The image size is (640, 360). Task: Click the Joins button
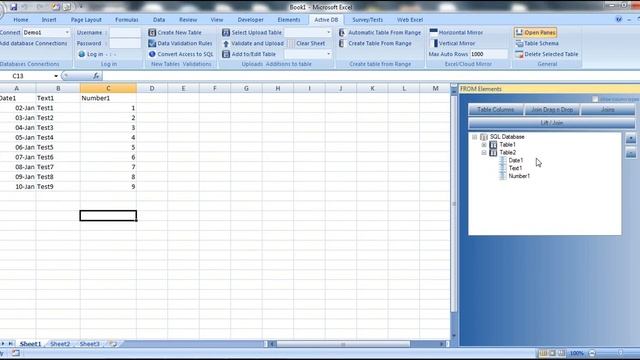[x=608, y=109]
